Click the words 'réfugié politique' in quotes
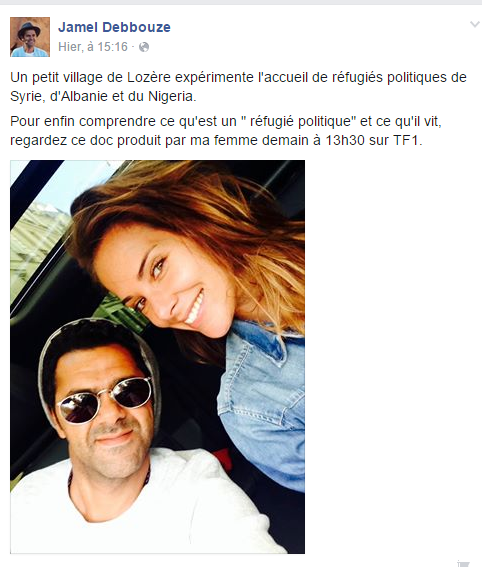 [301, 122]
